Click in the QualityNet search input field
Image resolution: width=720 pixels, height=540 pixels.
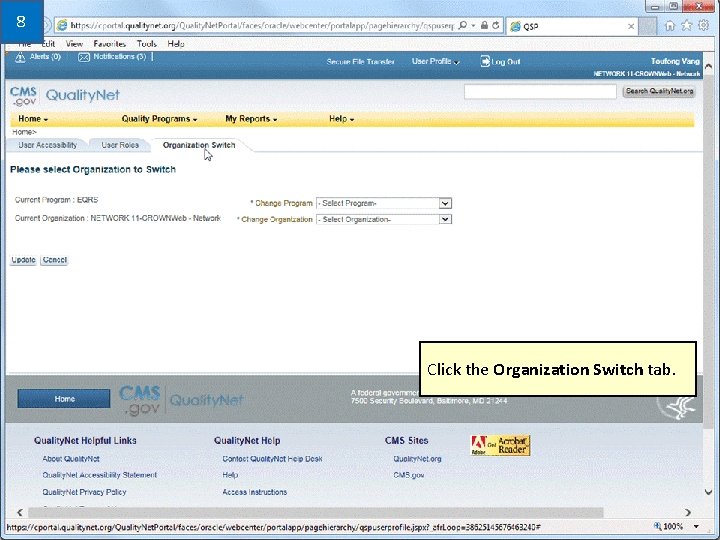point(540,91)
